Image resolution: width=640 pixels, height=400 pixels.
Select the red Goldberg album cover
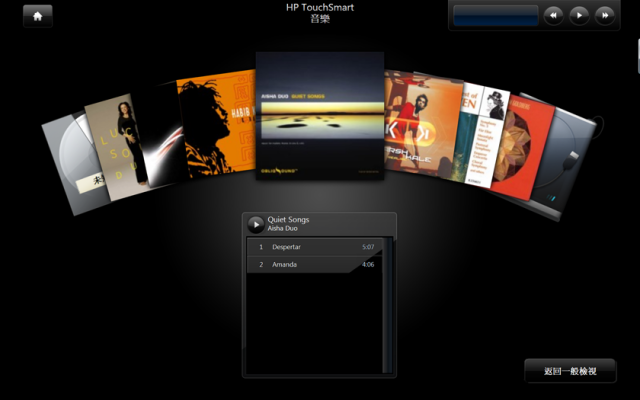[x=524, y=147]
